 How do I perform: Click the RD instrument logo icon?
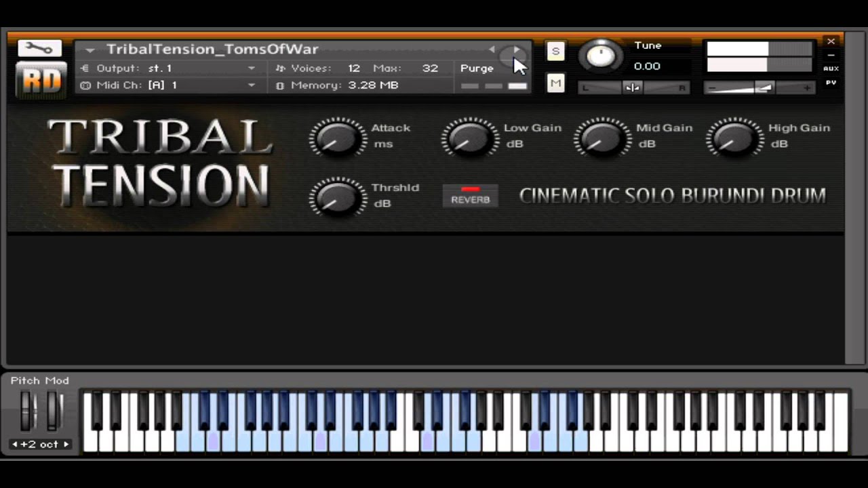click(41, 80)
